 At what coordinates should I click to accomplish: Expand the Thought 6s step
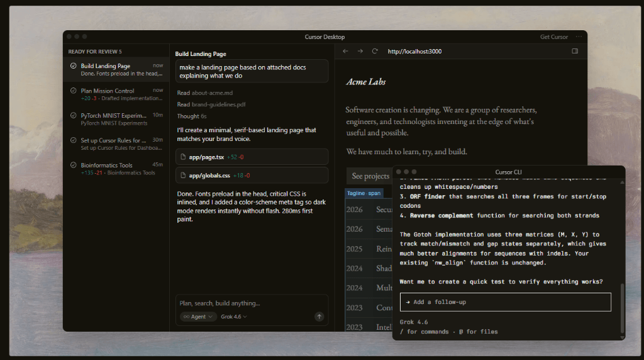(191, 116)
